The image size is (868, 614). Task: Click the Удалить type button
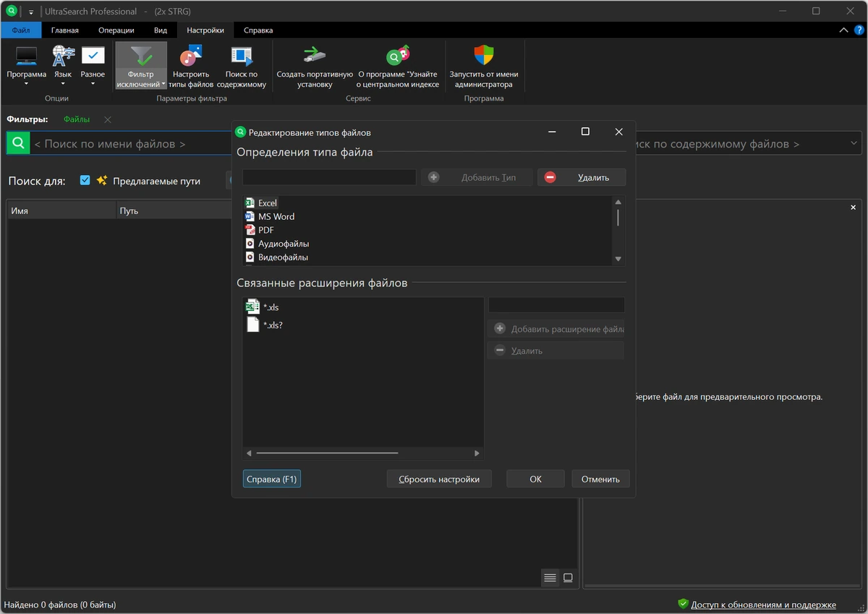click(582, 177)
